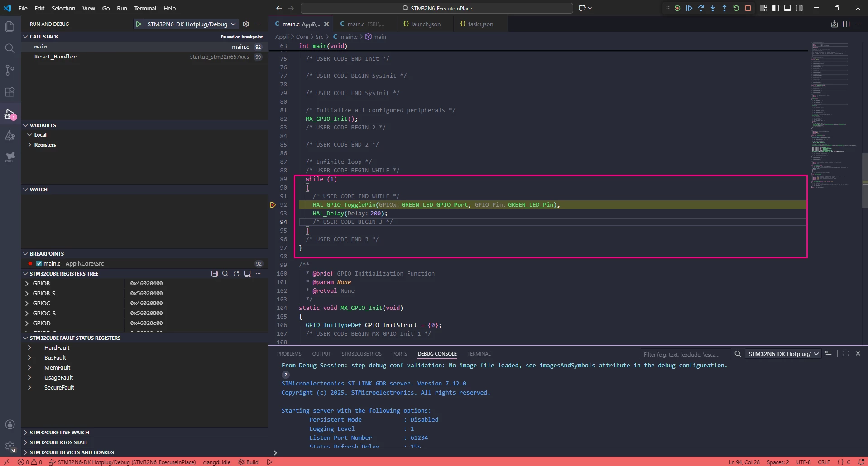This screenshot has height=466, width=868.
Task: Expand HardFault status entry
Action: 29,348
